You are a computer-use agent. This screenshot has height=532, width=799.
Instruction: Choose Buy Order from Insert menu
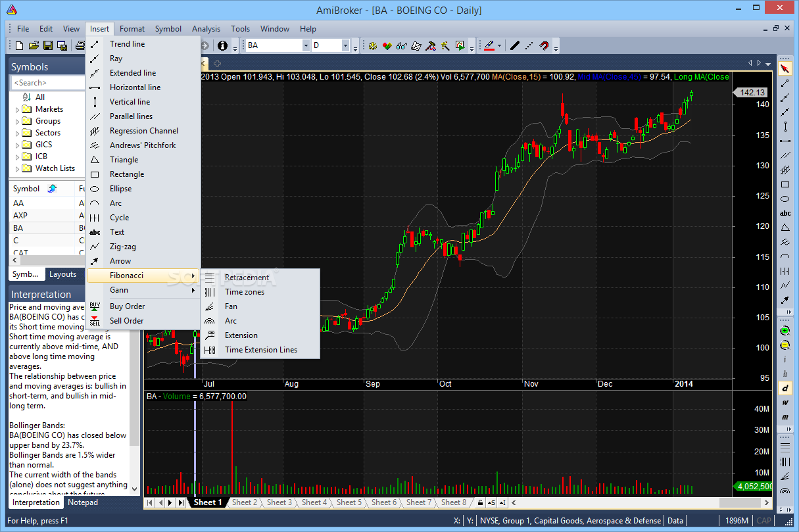point(143,306)
